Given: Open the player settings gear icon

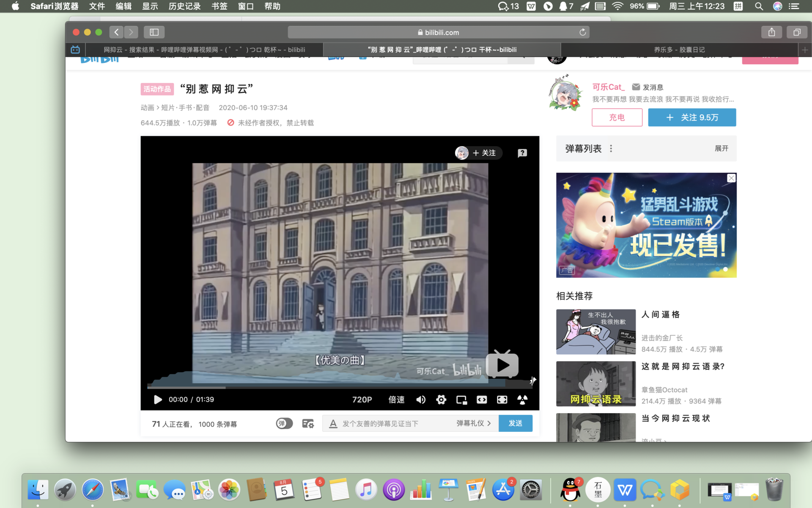Looking at the screenshot, I should pyautogui.click(x=441, y=400).
